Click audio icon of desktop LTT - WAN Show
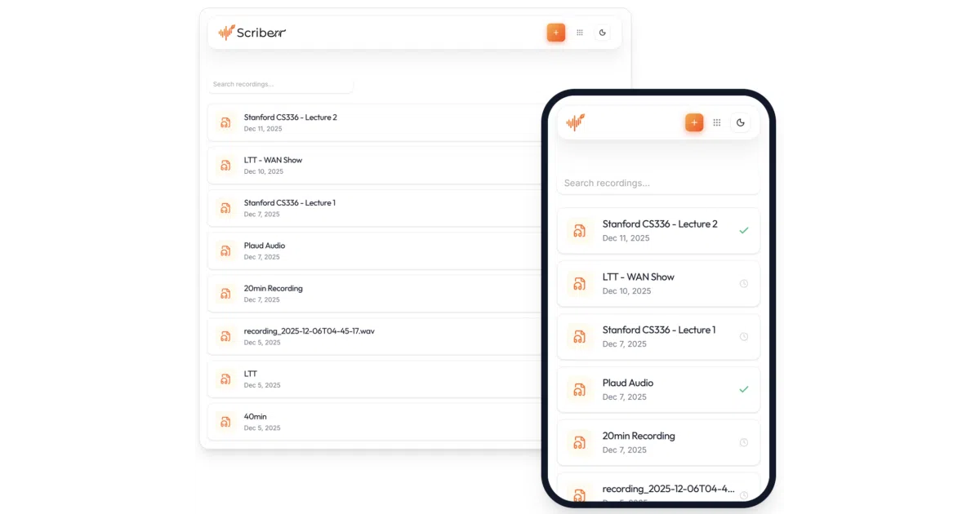Screen dimensions: 980x514 pyautogui.click(x=225, y=165)
